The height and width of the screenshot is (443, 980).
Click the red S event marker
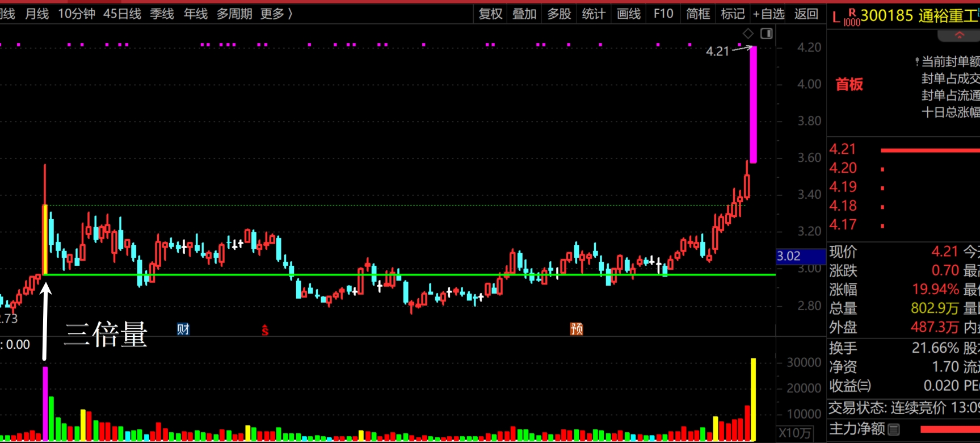click(x=265, y=330)
